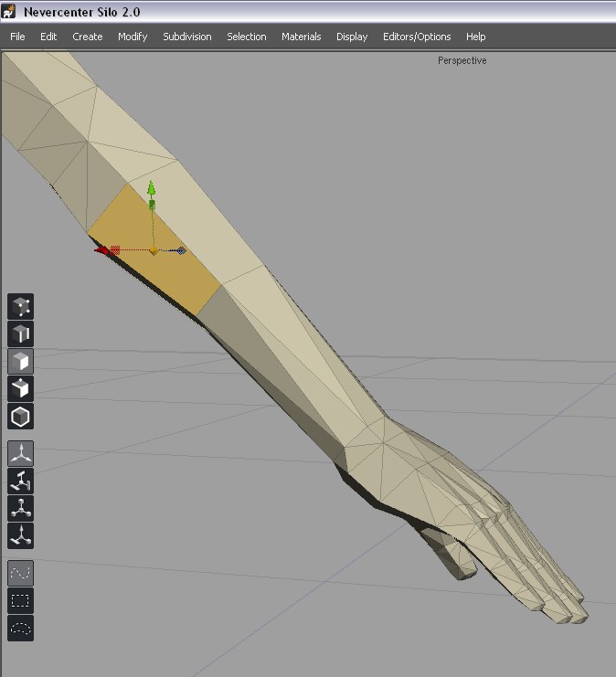The height and width of the screenshot is (677, 616).
Task: Open the Create menu
Action: [87, 37]
